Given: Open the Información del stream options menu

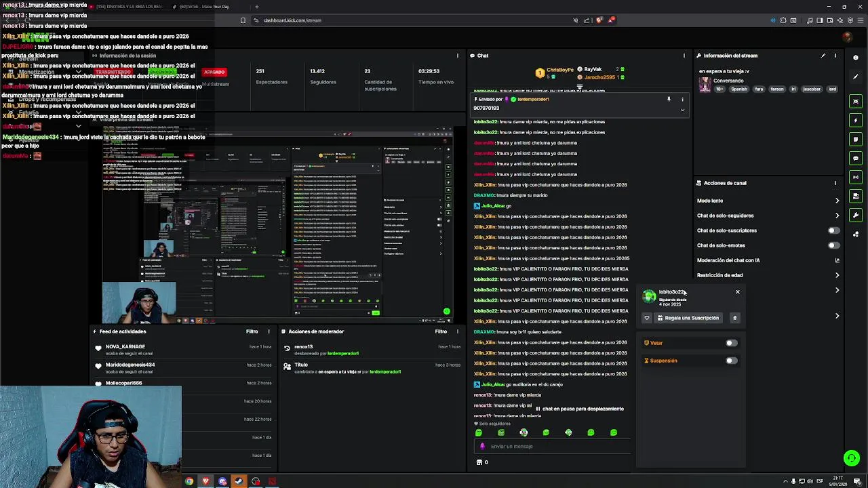Looking at the screenshot, I should click(835, 56).
